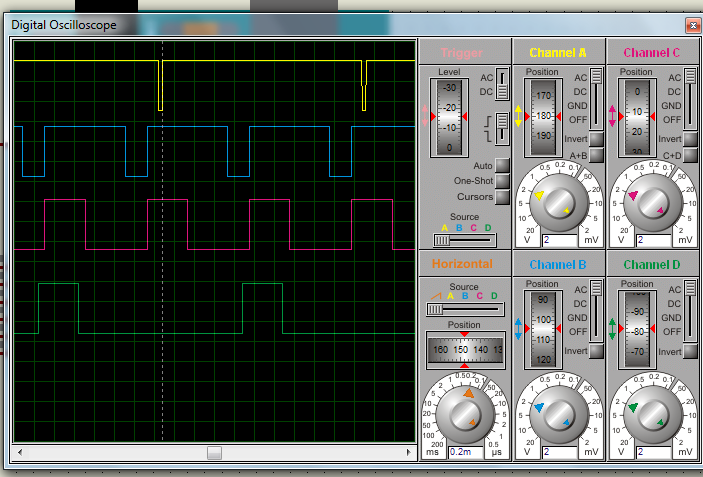Click the blue Channel B position arrow
703x477 pixels.
518,329
